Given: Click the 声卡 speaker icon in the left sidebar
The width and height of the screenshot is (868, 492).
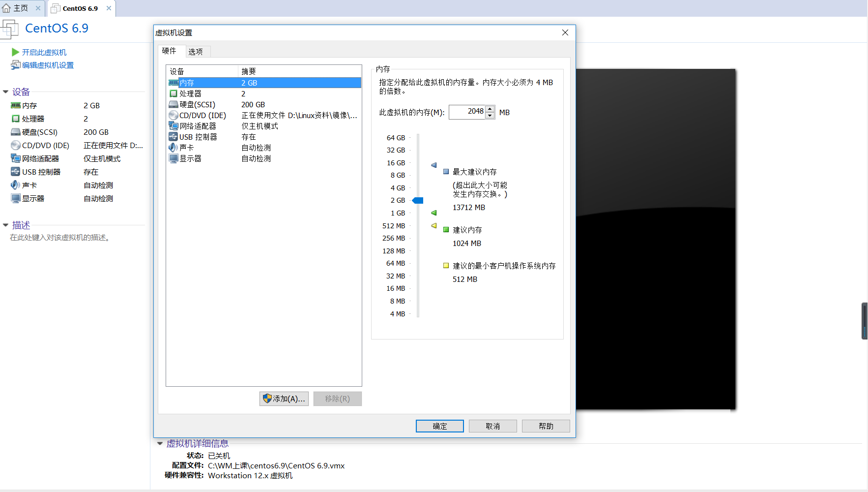Looking at the screenshot, I should (x=16, y=185).
